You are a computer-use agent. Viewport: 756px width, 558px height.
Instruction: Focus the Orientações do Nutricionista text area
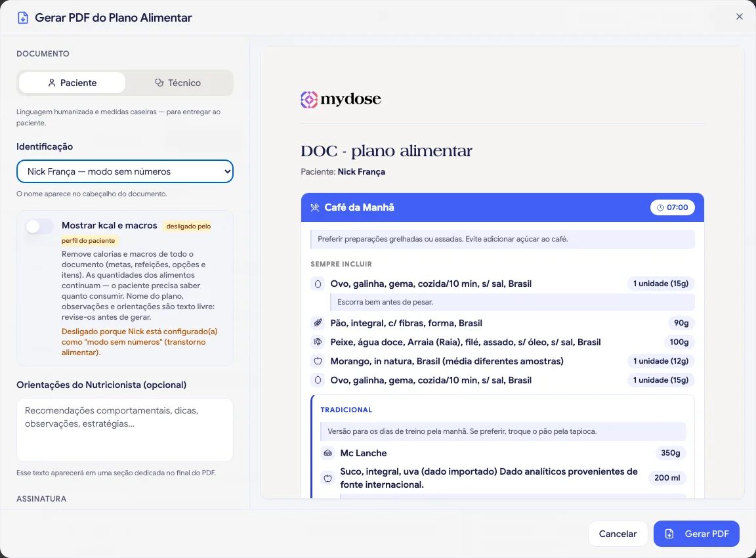125,430
